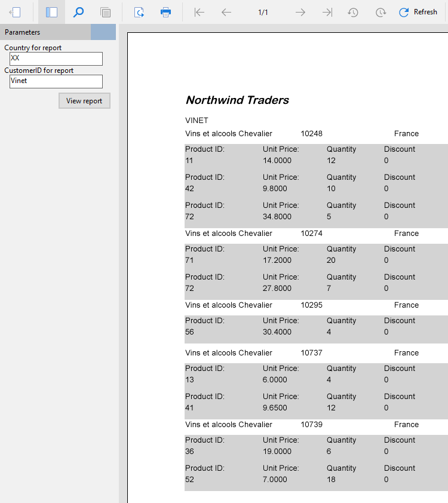
Task: Click the copy pages icon
Action: (x=105, y=12)
